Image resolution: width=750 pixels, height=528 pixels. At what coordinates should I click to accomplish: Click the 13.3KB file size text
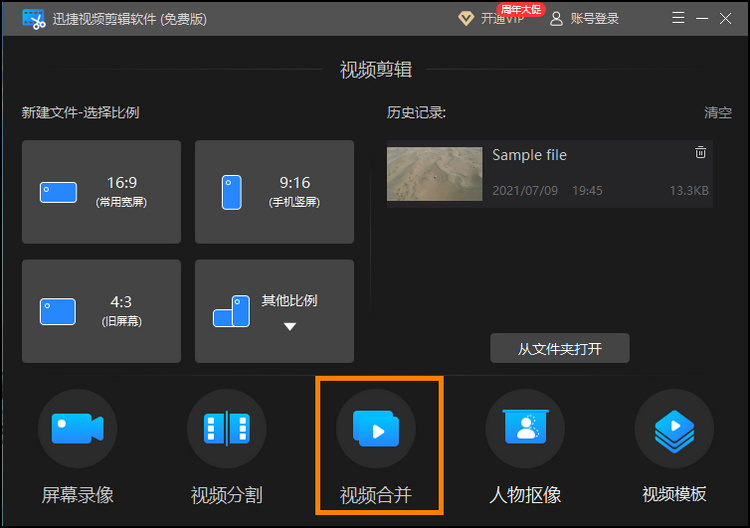point(689,190)
